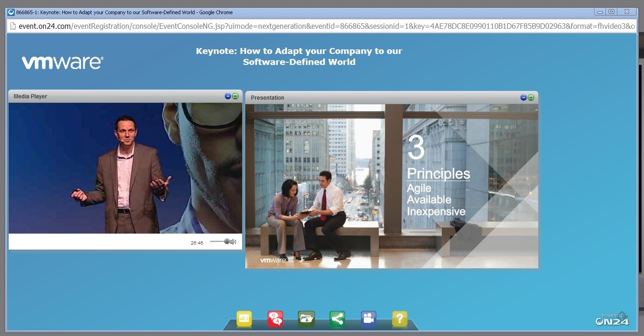Screen dimensions: 644x336
Task: Maximize the Presentation panel
Action: 531,97
